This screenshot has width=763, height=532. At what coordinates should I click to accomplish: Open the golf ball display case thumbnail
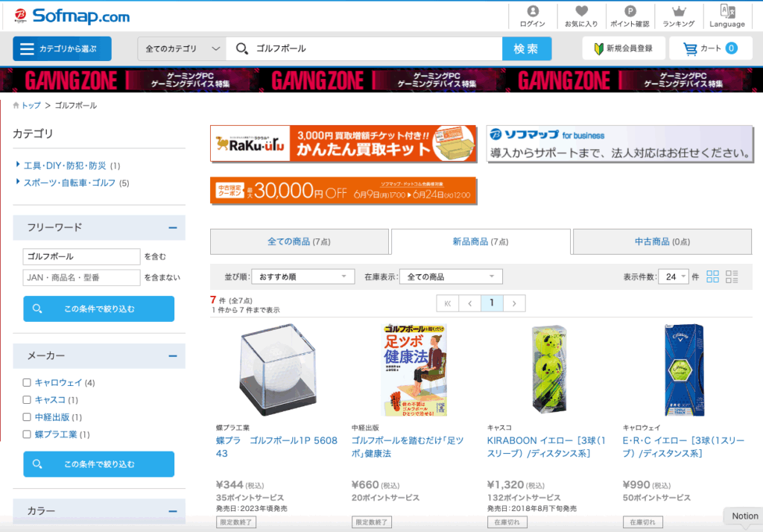pyautogui.click(x=278, y=370)
